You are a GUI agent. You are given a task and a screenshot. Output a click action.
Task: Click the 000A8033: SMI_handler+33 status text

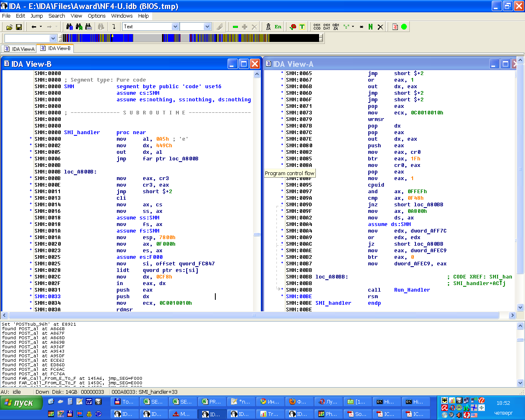[x=145, y=392]
